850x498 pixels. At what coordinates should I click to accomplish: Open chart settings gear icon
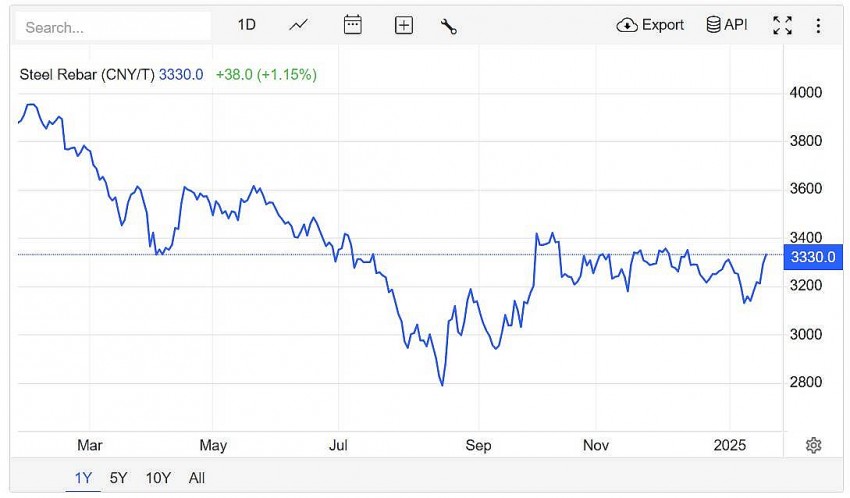pos(813,445)
